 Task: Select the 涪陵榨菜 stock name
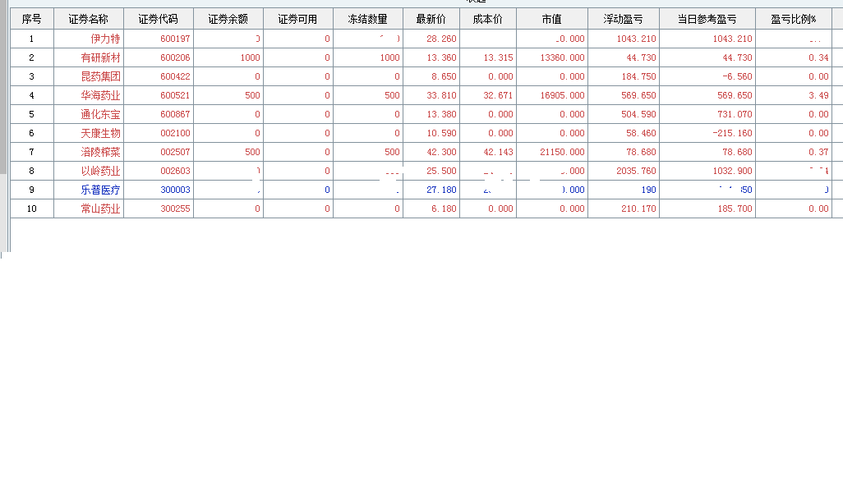[x=100, y=152]
